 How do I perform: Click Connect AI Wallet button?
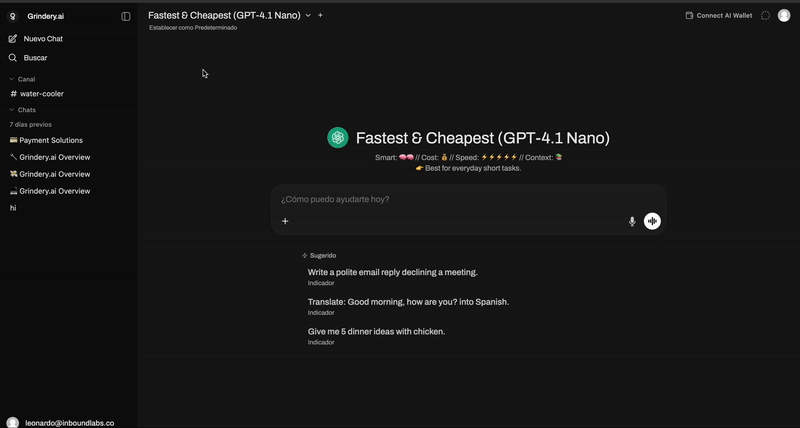pos(718,16)
